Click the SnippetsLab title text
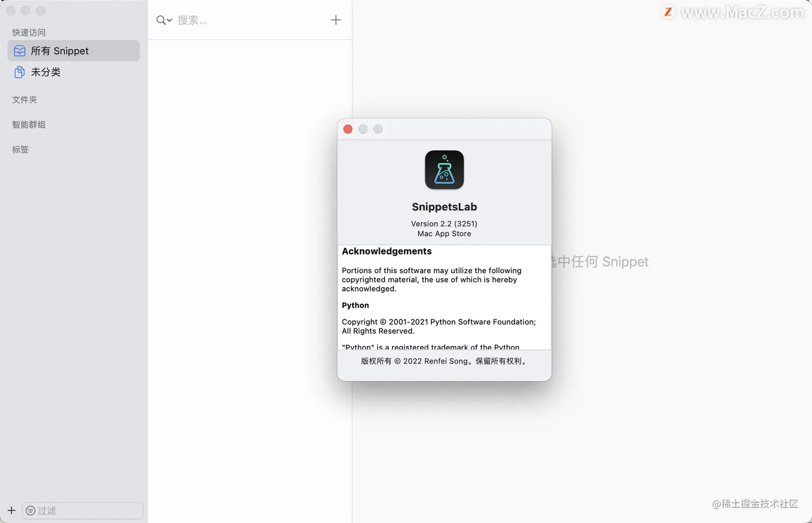812x523 pixels. (x=444, y=207)
